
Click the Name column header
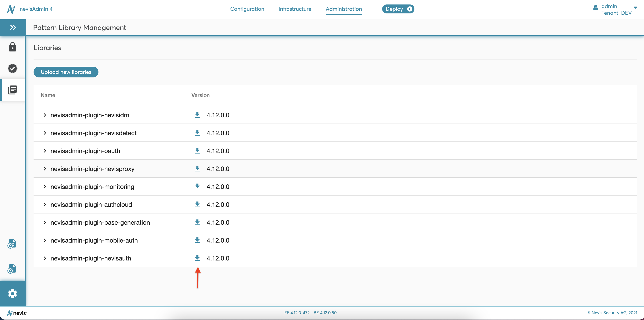[48, 95]
